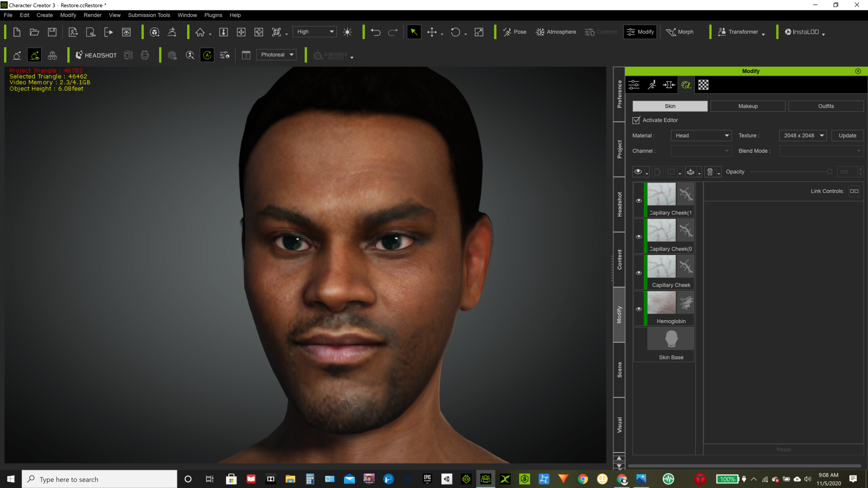Open the Motion pose tab icon in Modify
868x488 pixels.
tap(651, 85)
